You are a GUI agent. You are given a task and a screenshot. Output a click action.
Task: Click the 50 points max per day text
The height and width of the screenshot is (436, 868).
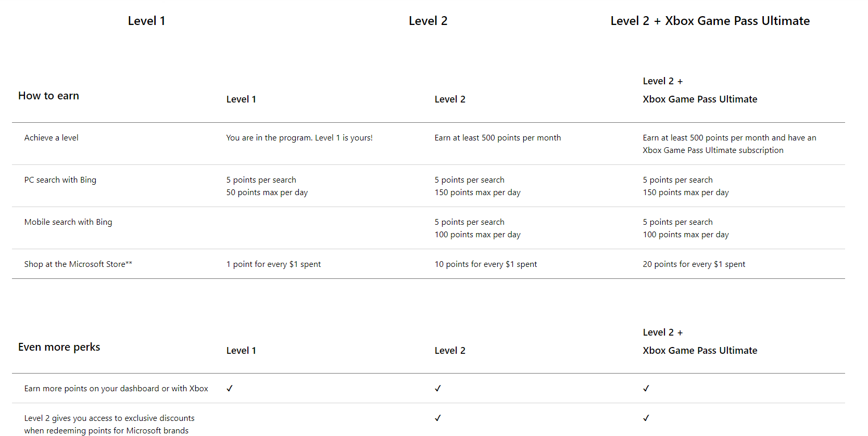coord(267,193)
